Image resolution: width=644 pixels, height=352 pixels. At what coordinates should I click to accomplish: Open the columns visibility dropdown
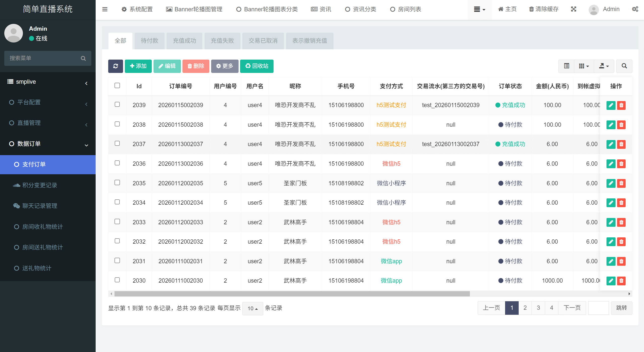pyautogui.click(x=584, y=66)
